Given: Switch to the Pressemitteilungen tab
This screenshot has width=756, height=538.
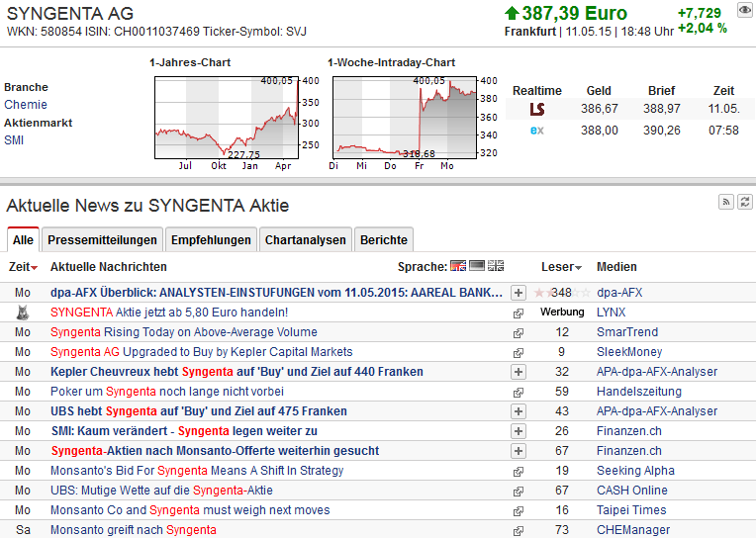Looking at the screenshot, I should (x=102, y=239).
